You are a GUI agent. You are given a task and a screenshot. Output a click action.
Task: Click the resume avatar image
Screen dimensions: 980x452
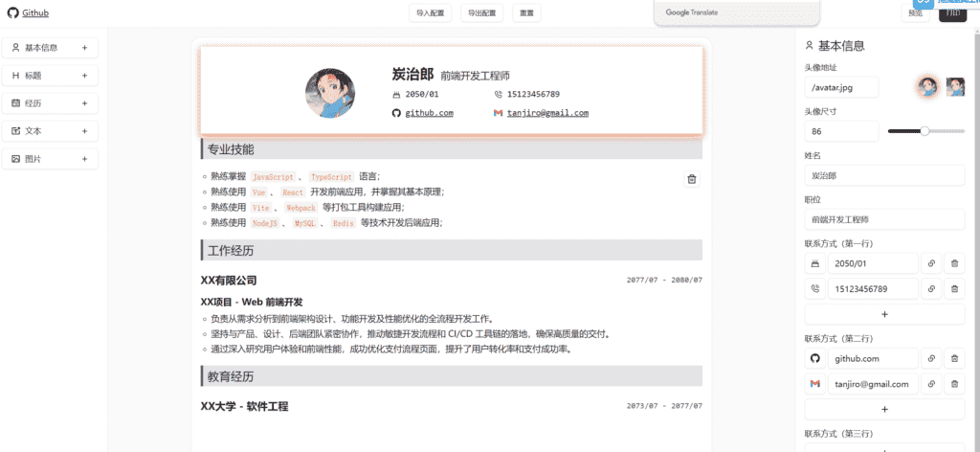[x=330, y=93]
